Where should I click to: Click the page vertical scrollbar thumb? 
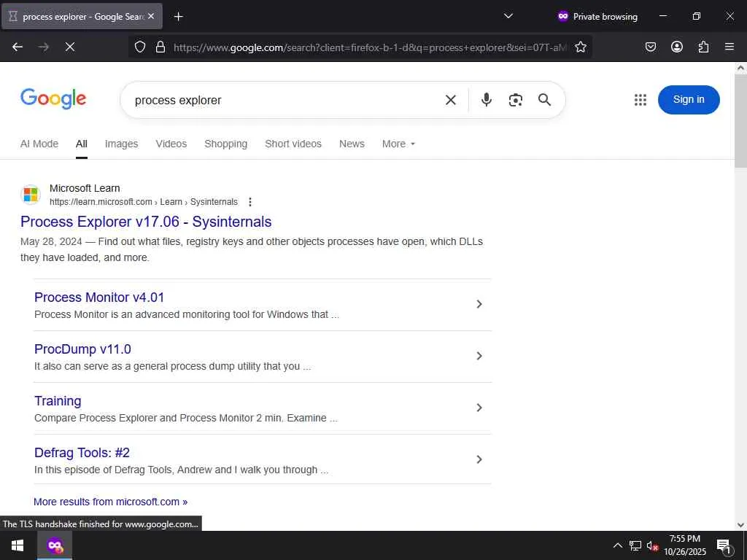(x=740, y=120)
